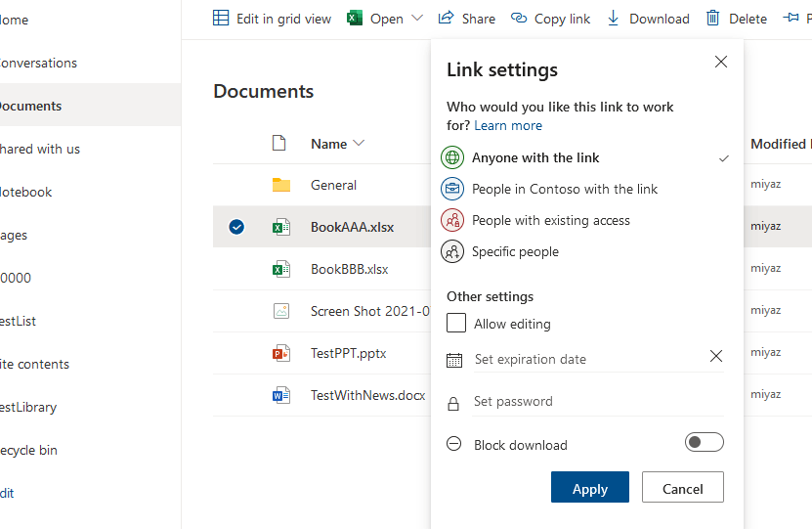
Task: Click the file type column header icon
Action: click(x=279, y=143)
